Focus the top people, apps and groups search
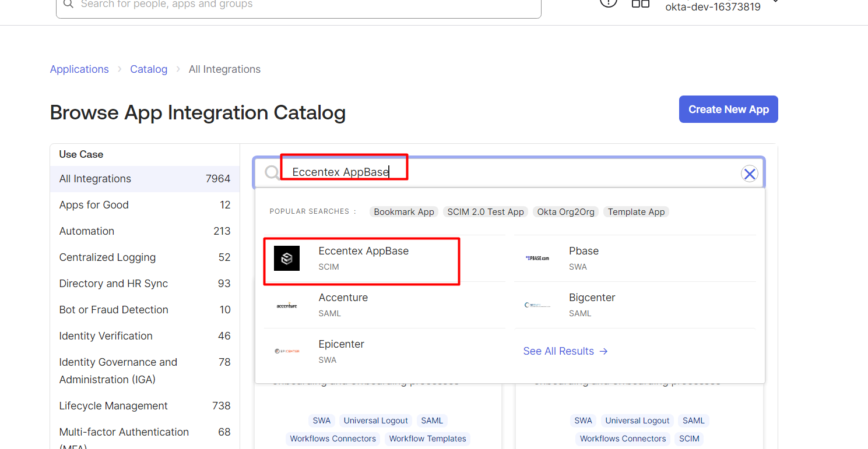This screenshot has height=449, width=868. (298, 6)
